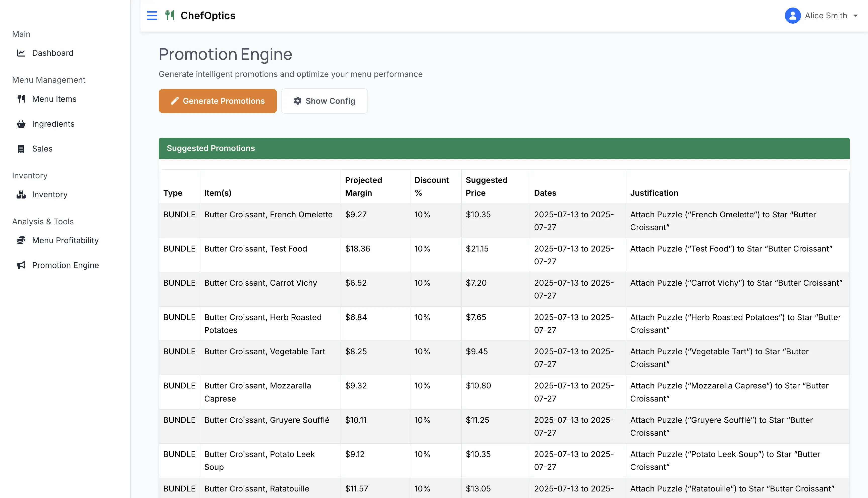This screenshot has height=498, width=868.
Task: Toggle the hamburger sidebar menu icon
Action: click(152, 16)
